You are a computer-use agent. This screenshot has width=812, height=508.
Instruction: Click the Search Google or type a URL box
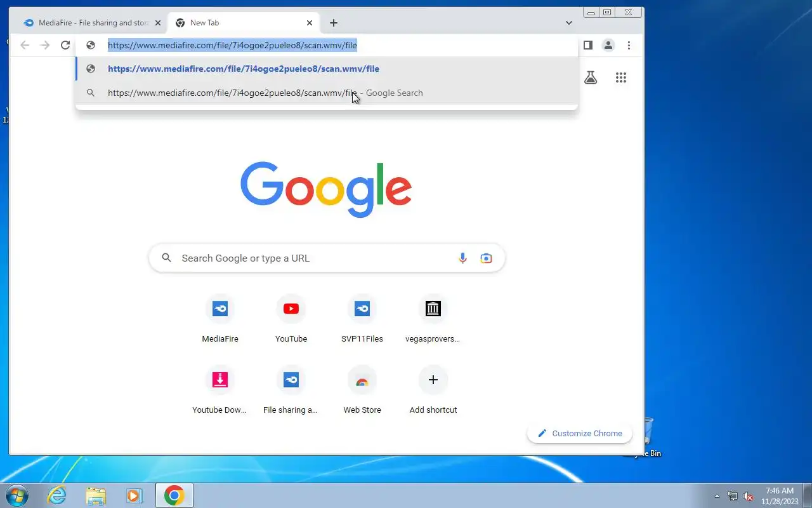coord(327,258)
